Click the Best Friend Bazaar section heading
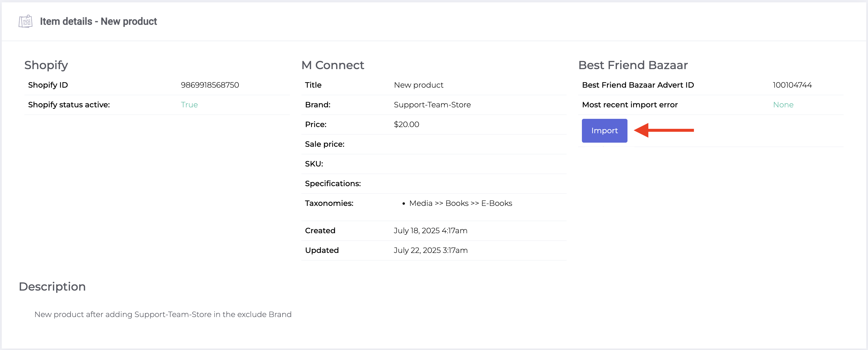Screen dimensions: 868x350 [633, 65]
